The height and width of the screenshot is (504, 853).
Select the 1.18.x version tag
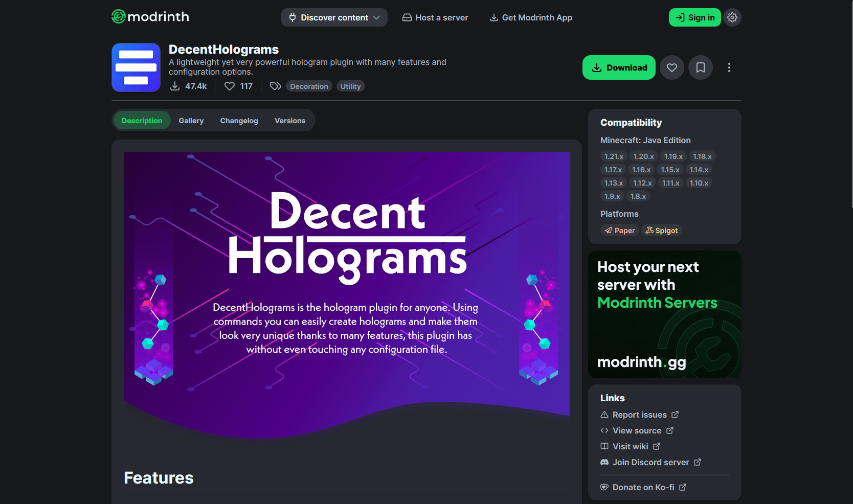point(702,156)
